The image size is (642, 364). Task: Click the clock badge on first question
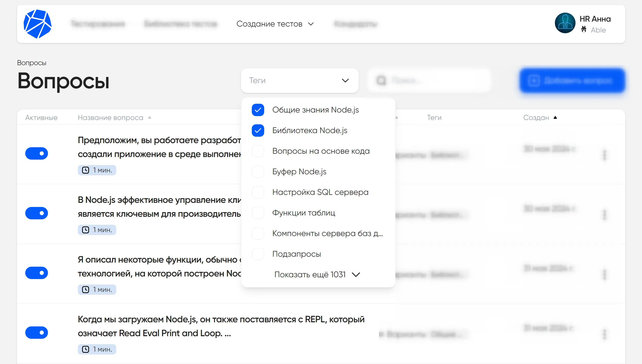coord(97,170)
